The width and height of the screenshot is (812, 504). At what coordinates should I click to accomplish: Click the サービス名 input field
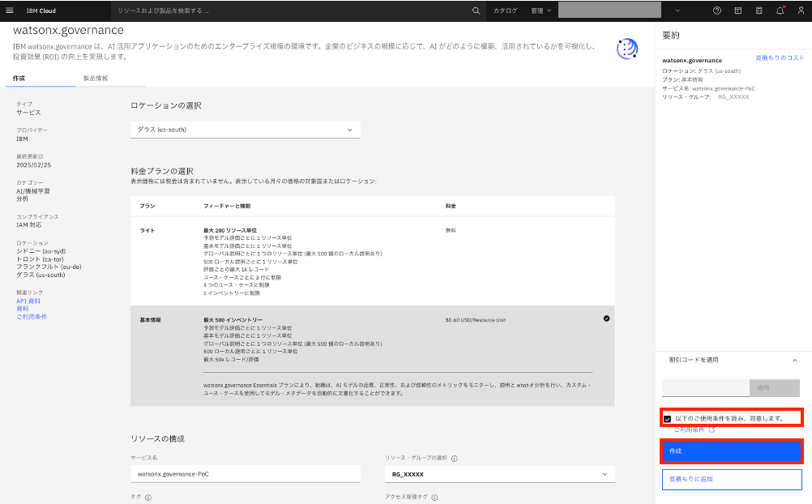245,474
